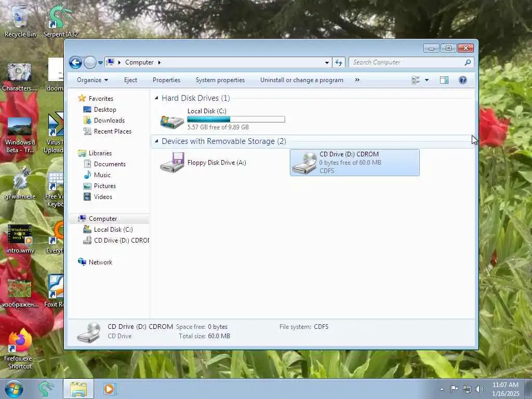The image size is (532, 399).
Task: Click Eject in the toolbar
Action: click(x=130, y=80)
